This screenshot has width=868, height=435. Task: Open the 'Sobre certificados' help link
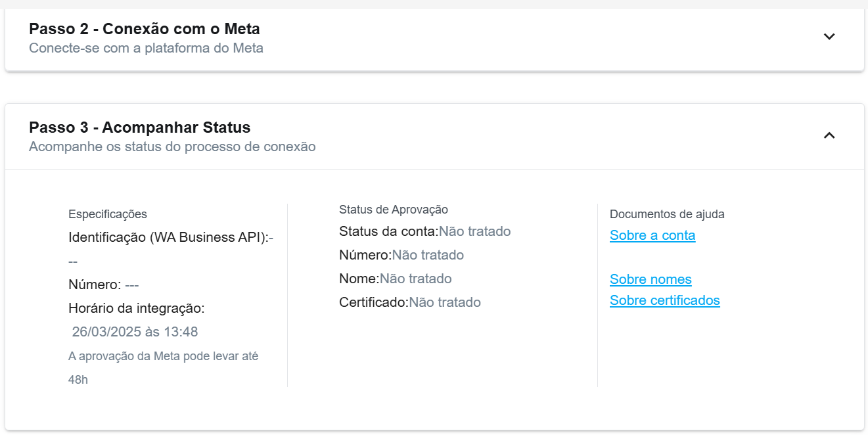tap(665, 300)
